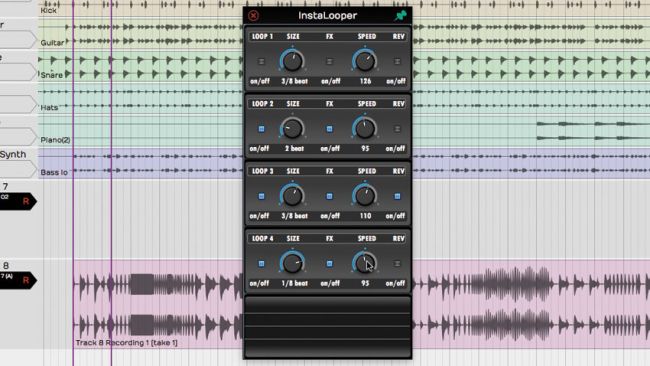The image size is (650, 366).
Task: Enable Loop 2 REV switch
Action: [397, 129]
